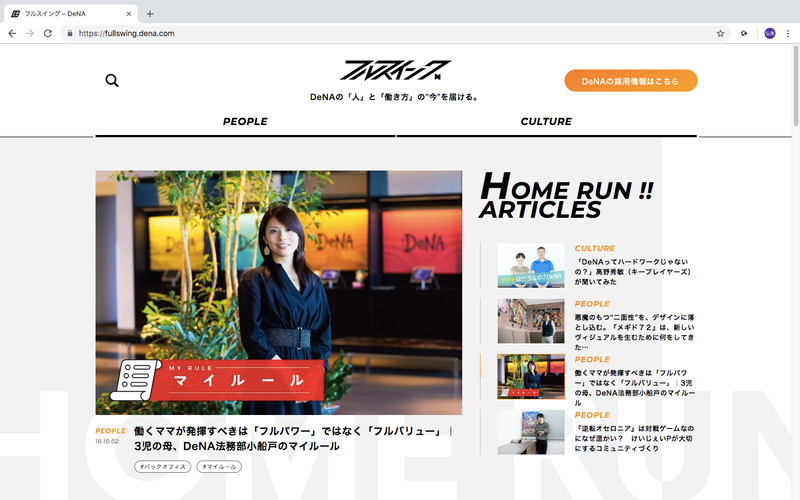
Task: Open 『逆転オセロニア』は対戦ゲームなのに article title
Action: coord(634,438)
